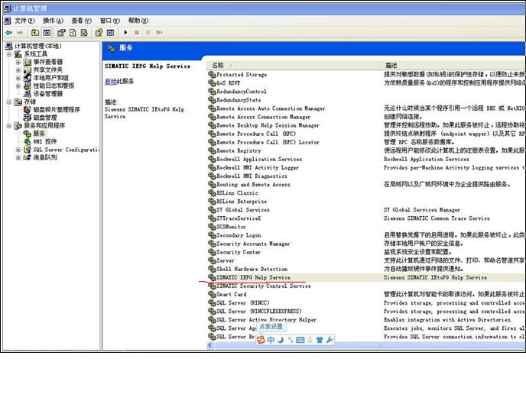Sort by the 名称 column header
The image size is (526, 420).
coord(293,66)
